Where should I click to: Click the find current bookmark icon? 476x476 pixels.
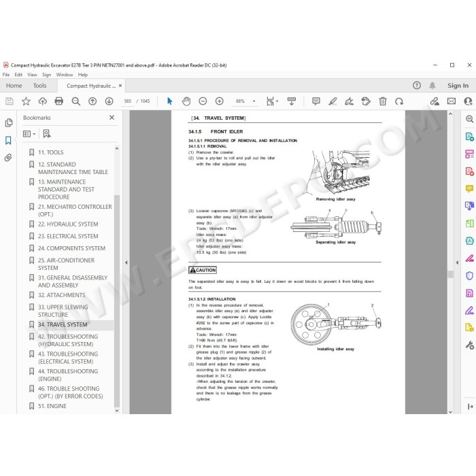click(47, 134)
